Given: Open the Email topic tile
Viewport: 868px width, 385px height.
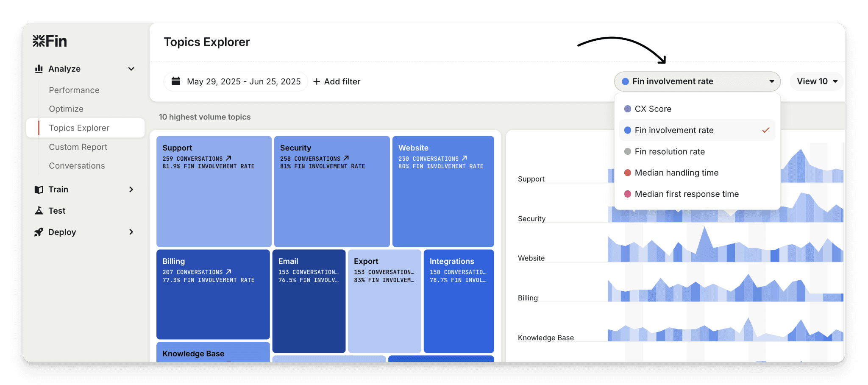Looking at the screenshot, I should point(309,301).
